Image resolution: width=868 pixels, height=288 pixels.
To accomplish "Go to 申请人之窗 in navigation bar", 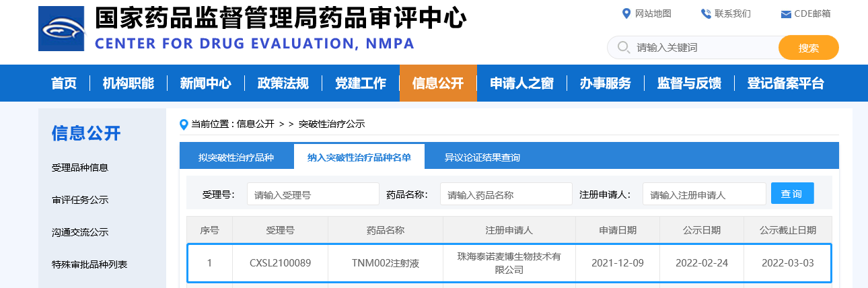I will pyautogui.click(x=521, y=83).
